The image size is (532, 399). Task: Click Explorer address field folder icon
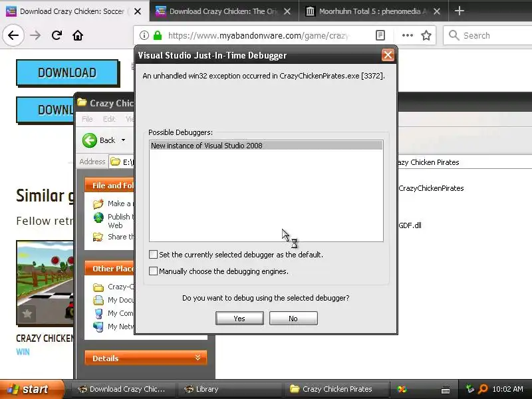tap(115, 162)
